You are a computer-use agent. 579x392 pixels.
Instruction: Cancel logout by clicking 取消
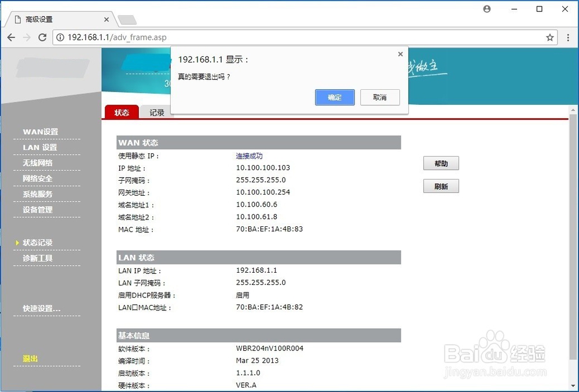380,97
